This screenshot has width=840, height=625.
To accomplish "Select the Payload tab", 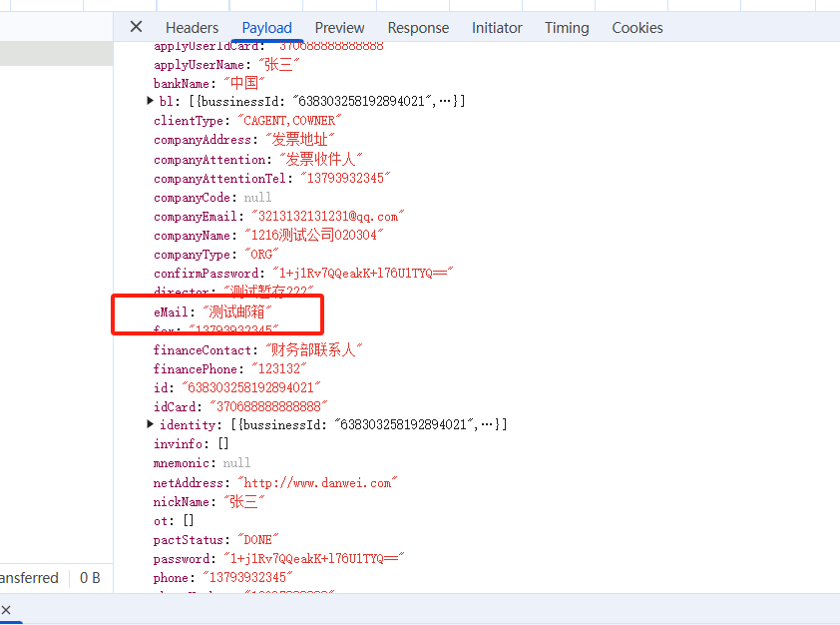I will pyautogui.click(x=266, y=28).
